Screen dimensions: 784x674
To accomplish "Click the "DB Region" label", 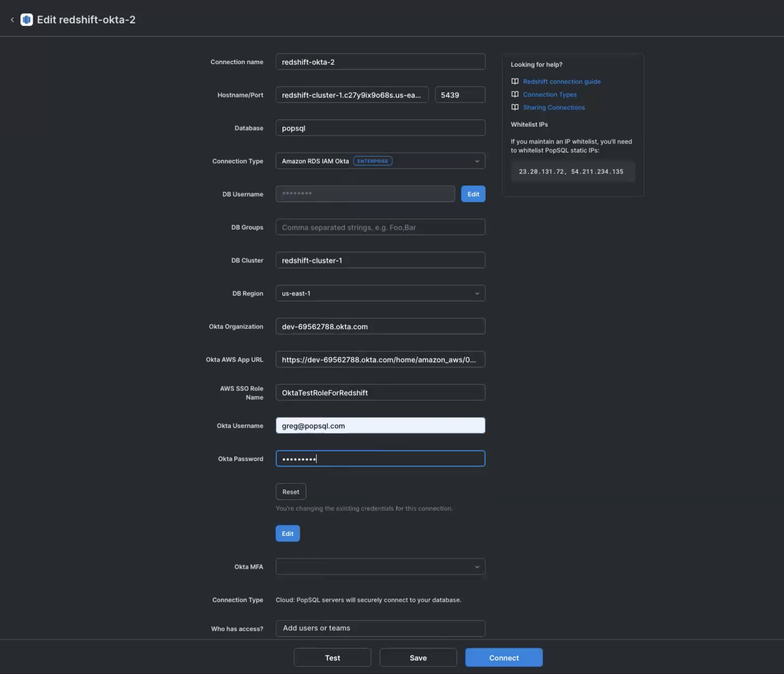I will (248, 293).
